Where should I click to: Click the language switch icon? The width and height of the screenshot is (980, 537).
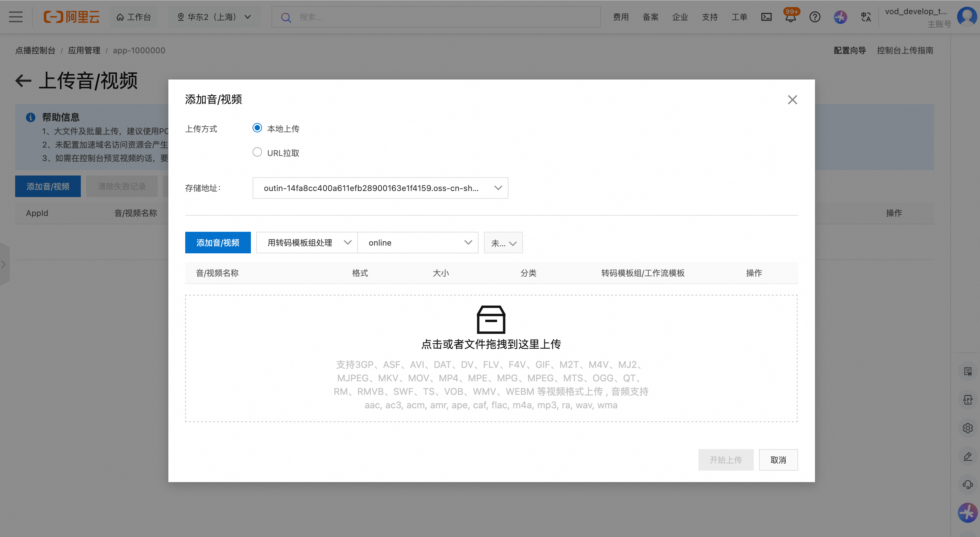pyautogui.click(x=866, y=17)
